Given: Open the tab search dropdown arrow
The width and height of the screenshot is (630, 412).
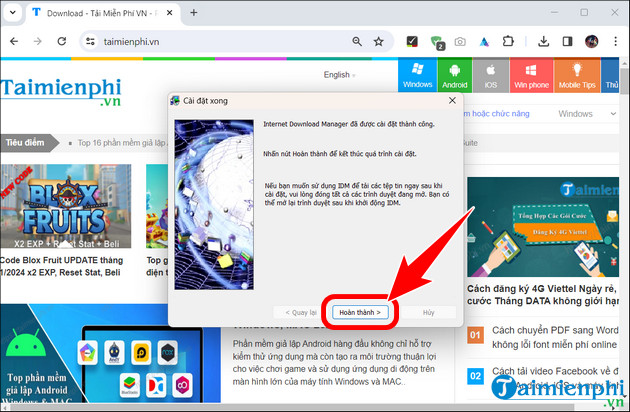Looking at the screenshot, I should coord(13,12).
